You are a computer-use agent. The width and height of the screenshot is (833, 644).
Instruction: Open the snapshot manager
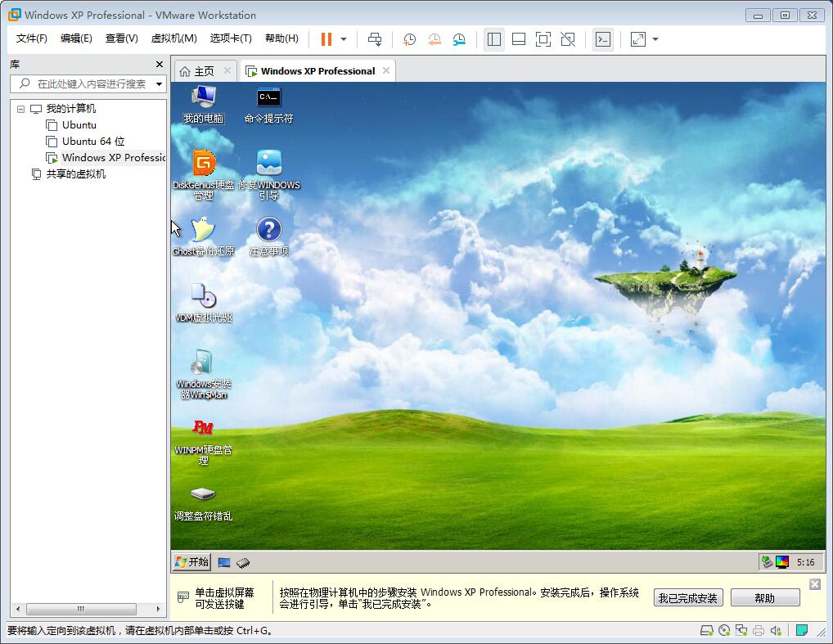[460, 39]
